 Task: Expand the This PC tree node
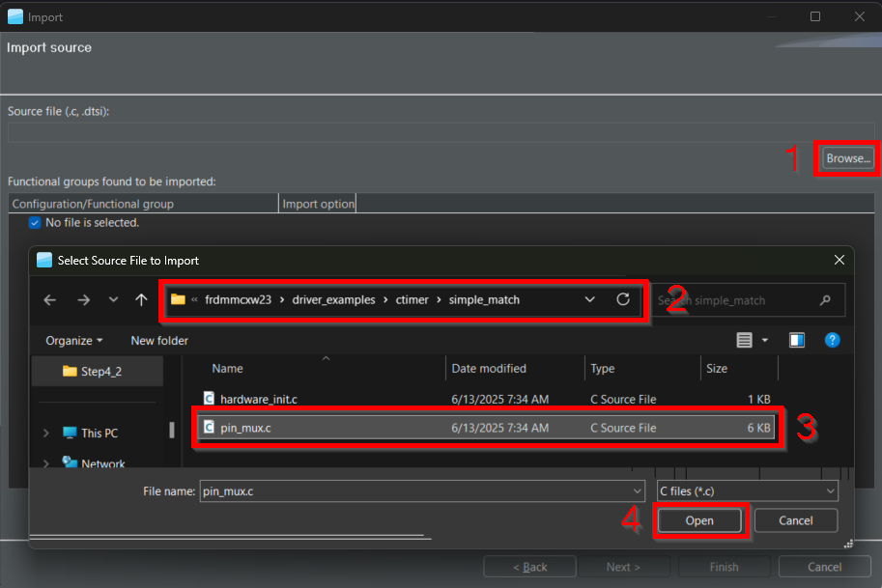pyautogui.click(x=45, y=434)
